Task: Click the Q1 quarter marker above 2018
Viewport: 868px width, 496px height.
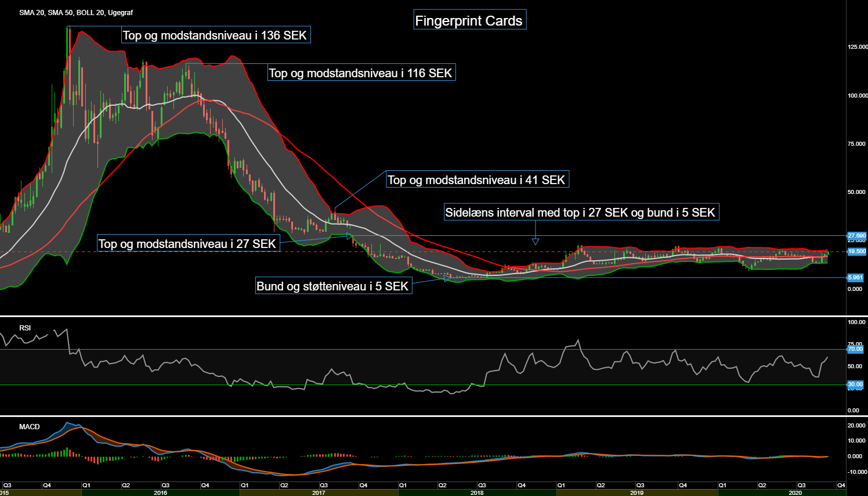Action: pos(403,485)
